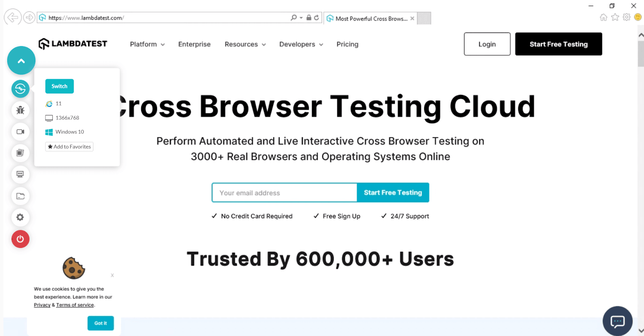Add configuration to Favorites

click(x=69, y=147)
